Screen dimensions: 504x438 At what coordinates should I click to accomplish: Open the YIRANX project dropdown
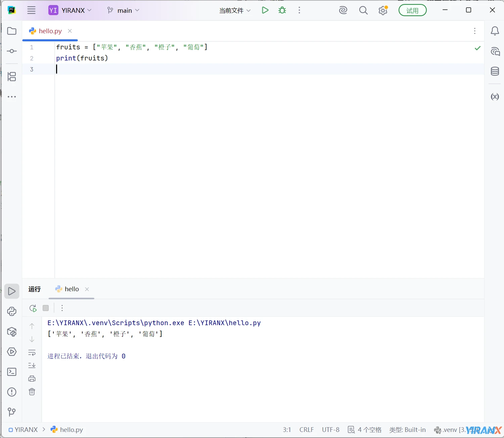tap(70, 10)
